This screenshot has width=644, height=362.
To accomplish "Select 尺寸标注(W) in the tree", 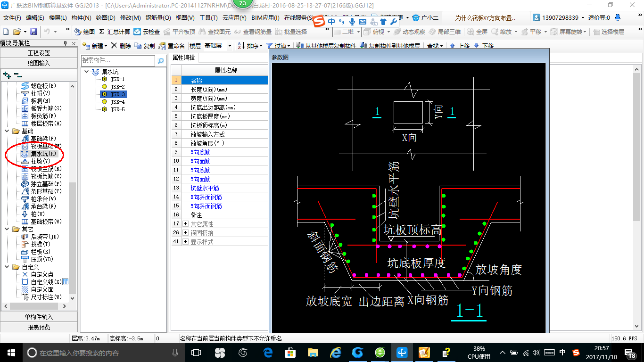I will pos(46,297).
